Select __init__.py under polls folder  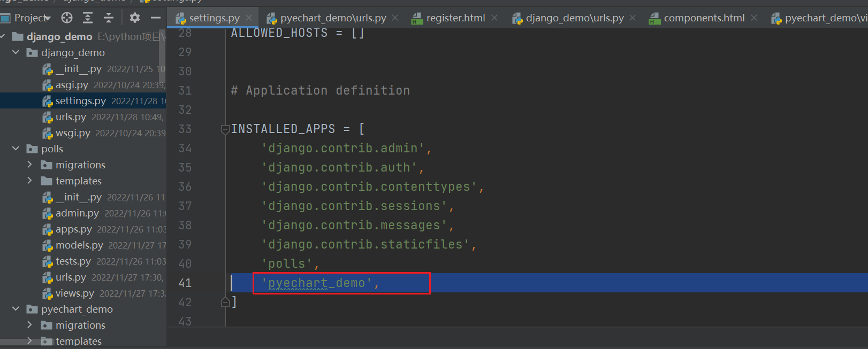click(x=79, y=197)
